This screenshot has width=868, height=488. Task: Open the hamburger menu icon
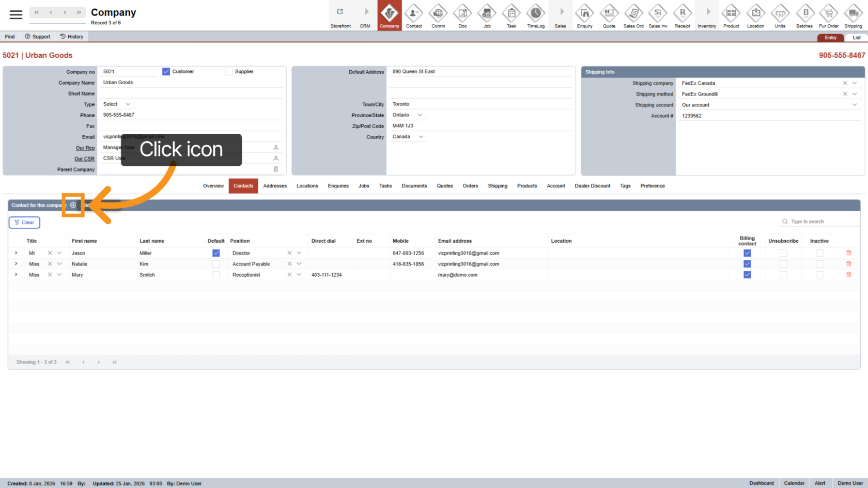[x=16, y=14]
